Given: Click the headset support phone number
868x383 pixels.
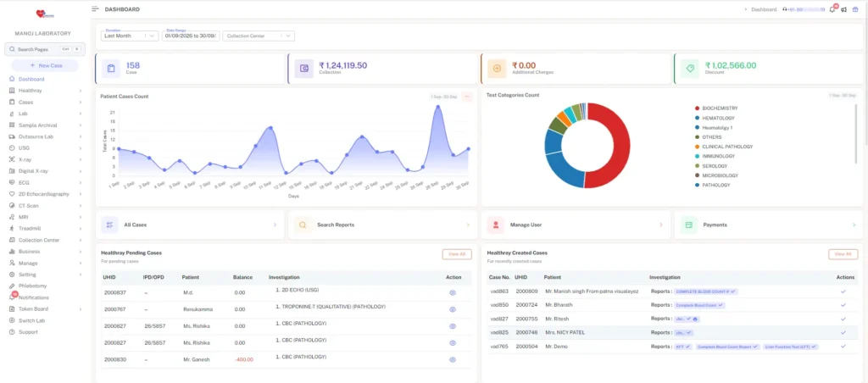Looking at the screenshot, I should [804, 9].
